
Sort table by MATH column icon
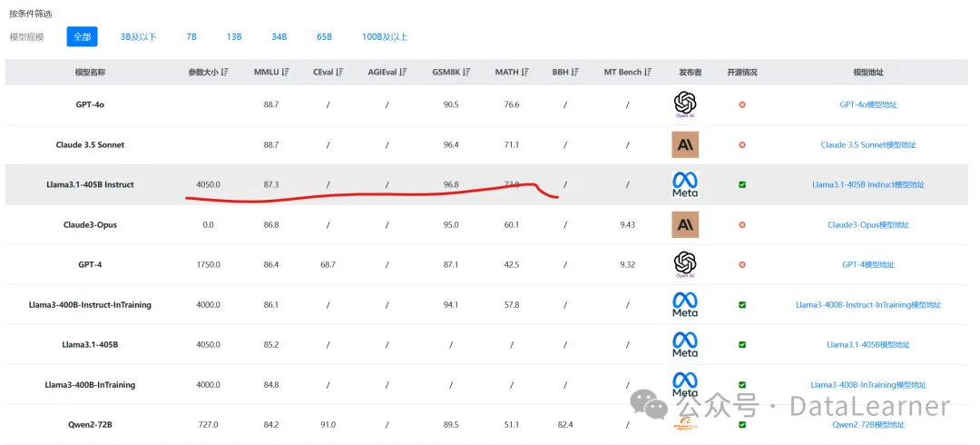[525, 73]
